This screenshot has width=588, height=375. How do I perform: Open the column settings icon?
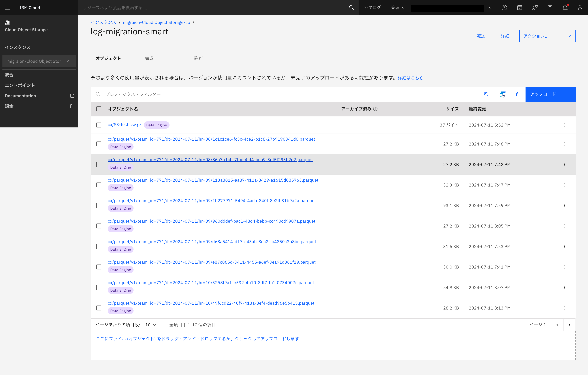coord(502,94)
